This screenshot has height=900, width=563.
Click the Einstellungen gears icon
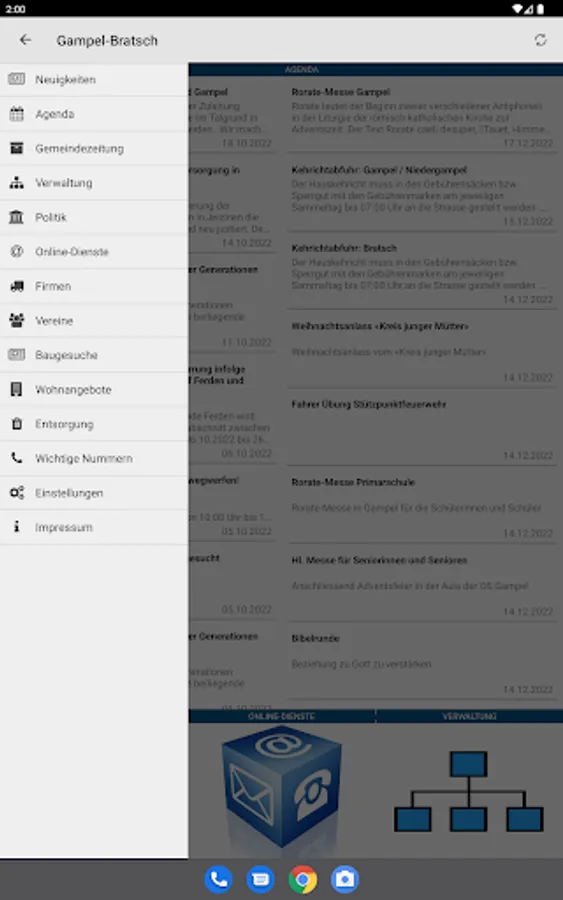pyautogui.click(x=17, y=492)
